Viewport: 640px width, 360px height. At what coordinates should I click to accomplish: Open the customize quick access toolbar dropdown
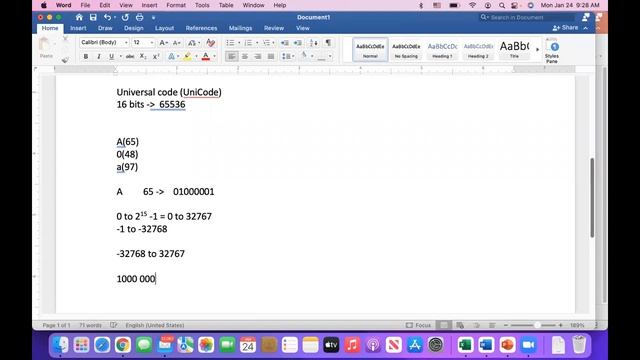click(153, 18)
